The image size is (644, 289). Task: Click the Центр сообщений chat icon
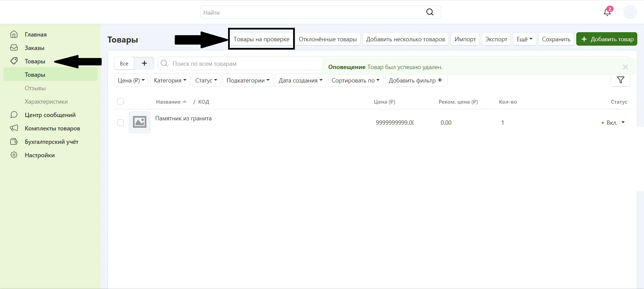coord(14,115)
